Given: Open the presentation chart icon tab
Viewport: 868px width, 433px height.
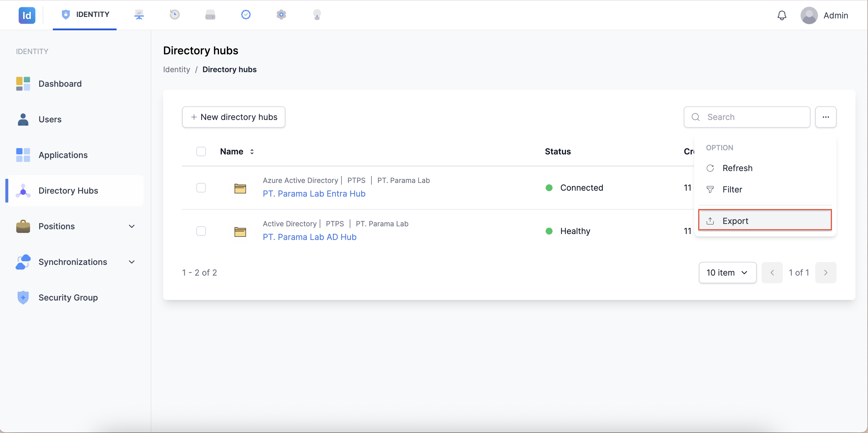Looking at the screenshot, I should pos(139,15).
